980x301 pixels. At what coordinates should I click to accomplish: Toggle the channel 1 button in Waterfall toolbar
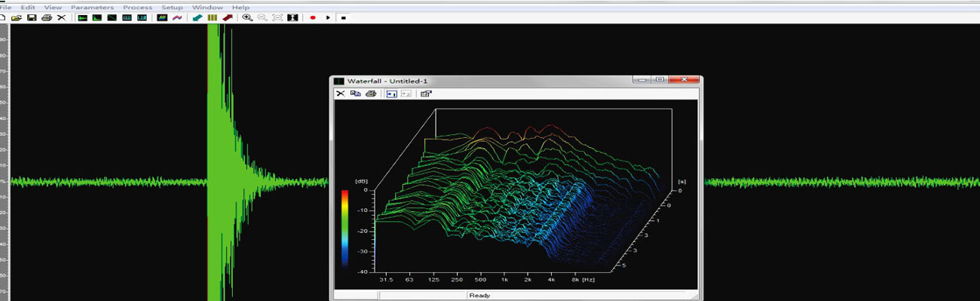point(391,94)
